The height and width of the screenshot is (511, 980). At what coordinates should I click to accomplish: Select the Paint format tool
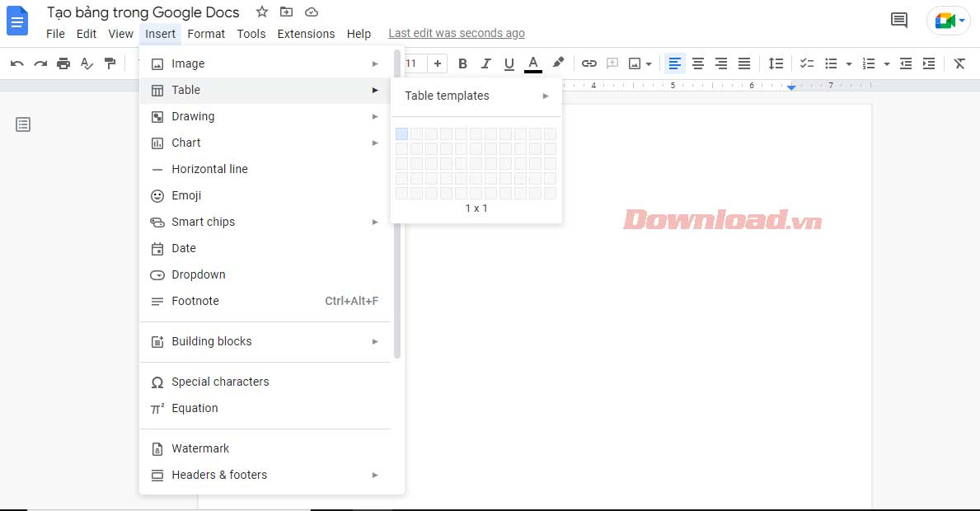(x=110, y=63)
